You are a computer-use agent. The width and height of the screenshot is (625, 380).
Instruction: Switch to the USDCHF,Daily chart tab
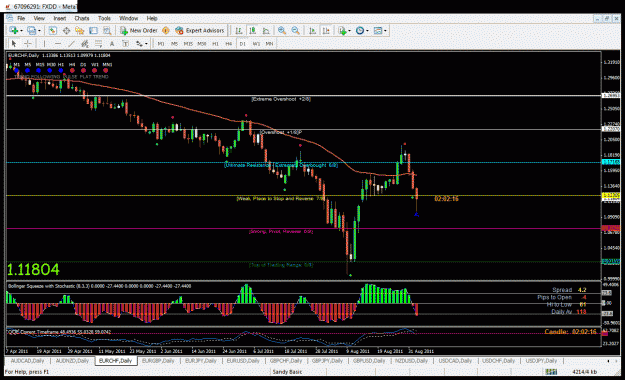tap(498, 360)
